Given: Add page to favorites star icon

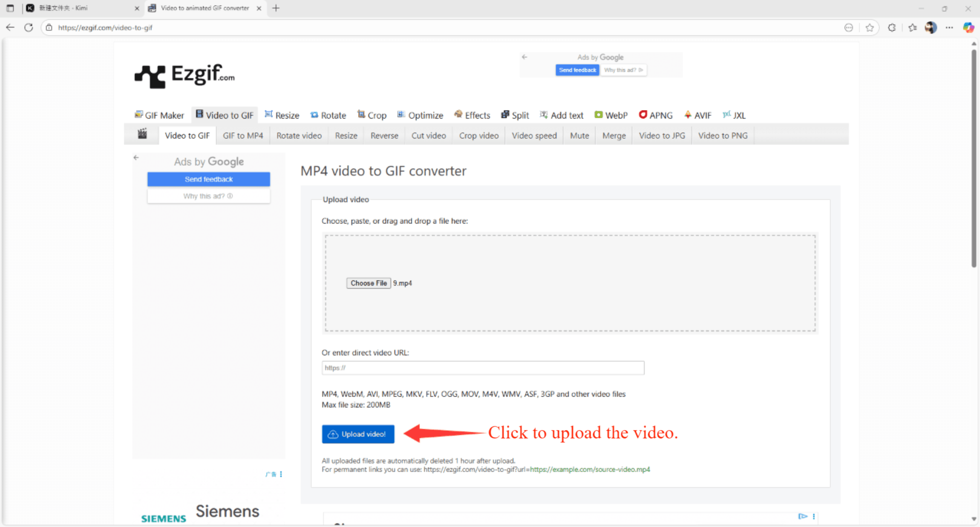Looking at the screenshot, I should pos(870,28).
